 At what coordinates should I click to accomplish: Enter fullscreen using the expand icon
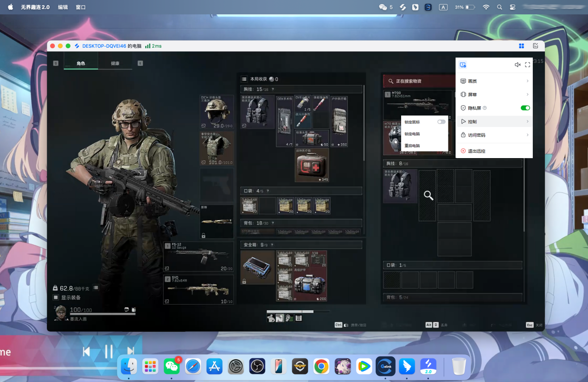click(527, 65)
